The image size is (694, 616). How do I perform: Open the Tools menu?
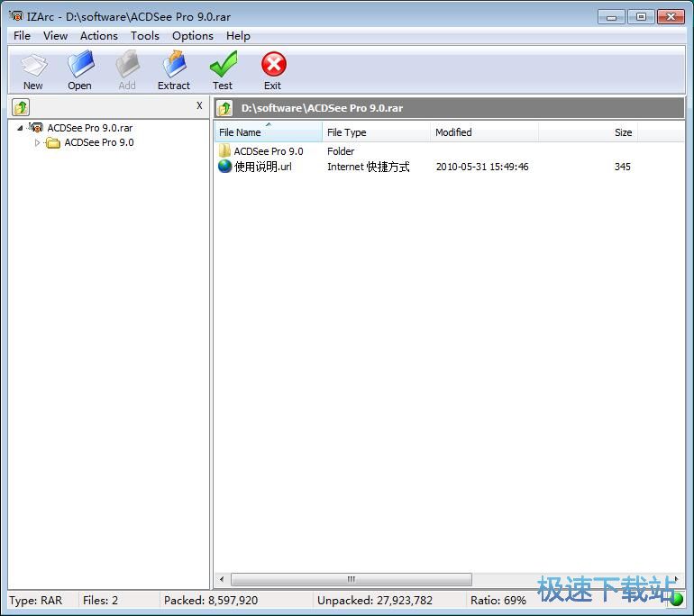pyautogui.click(x=144, y=36)
